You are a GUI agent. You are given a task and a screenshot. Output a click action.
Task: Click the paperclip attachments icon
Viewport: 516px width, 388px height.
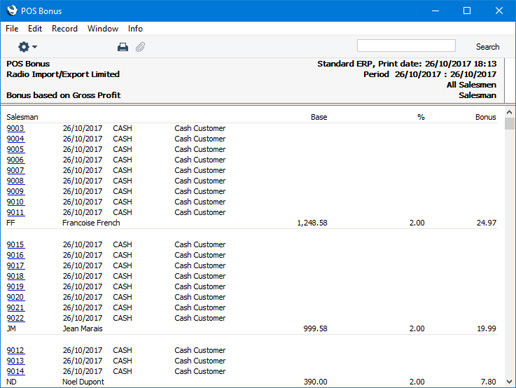click(x=140, y=47)
